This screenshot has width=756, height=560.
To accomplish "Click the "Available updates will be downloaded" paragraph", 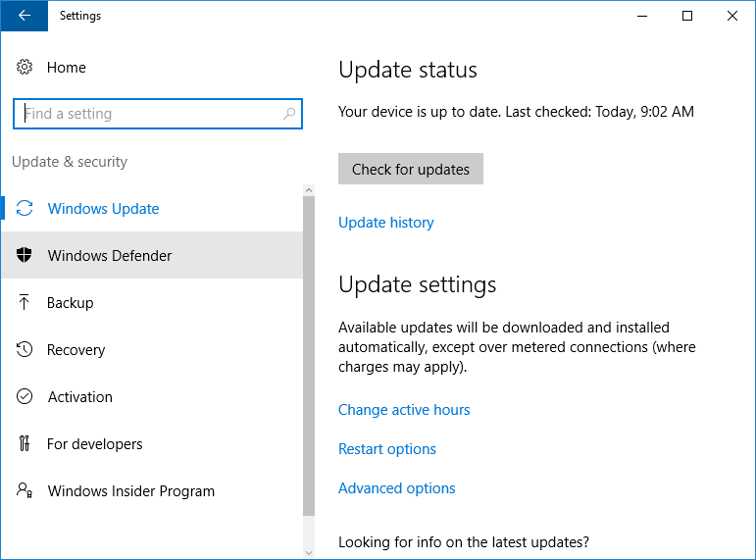I will (517, 347).
